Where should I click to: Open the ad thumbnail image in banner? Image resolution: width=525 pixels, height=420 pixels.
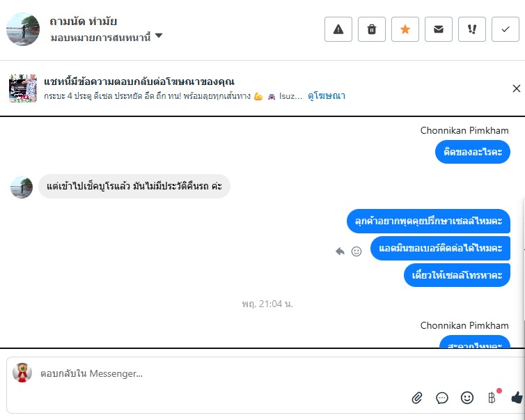pyautogui.click(x=23, y=88)
